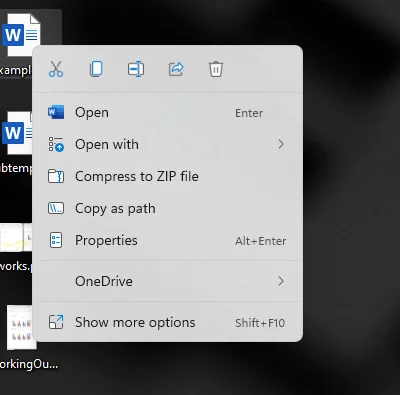Click the Copy icon in context menu
The width and height of the screenshot is (400, 395).
96,69
